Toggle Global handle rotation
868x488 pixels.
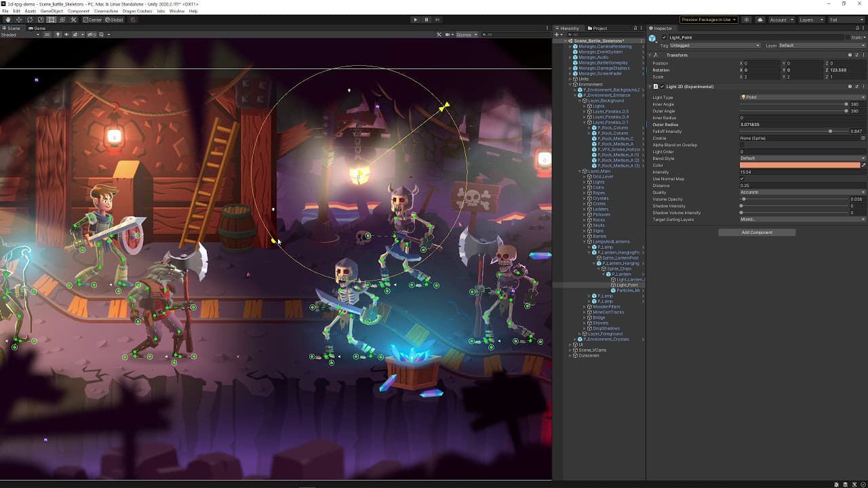coord(114,20)
